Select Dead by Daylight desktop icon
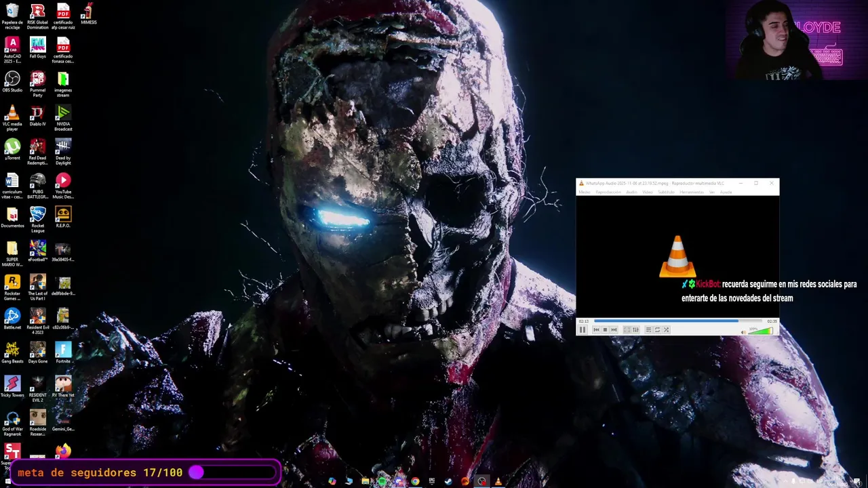Image resolution: width=868 pixels, height=488 pixels. click(x=63, y=152)
